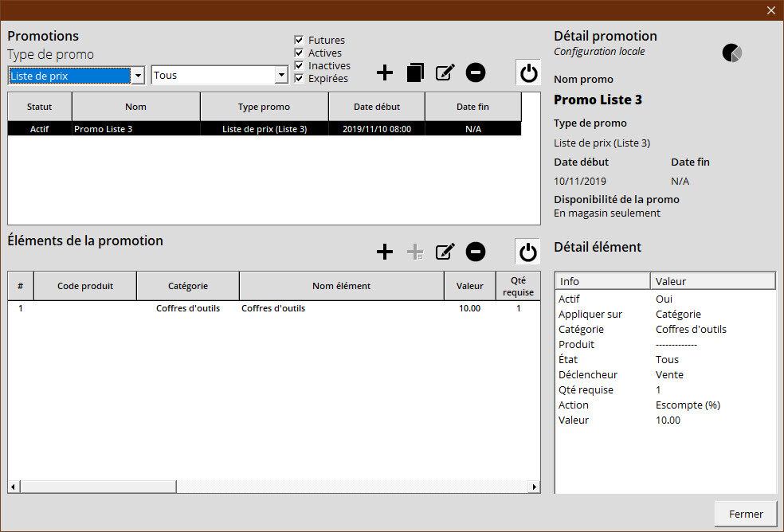Viewport: 784px width, 532px height.
Task: Open the Tous filter dropdown
Action: [281, 75]
